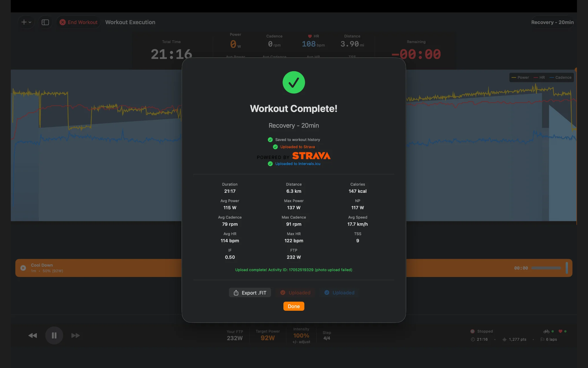Image resolution: width=588 pixels, height=368 pixels.
Task: Toggle the Cadence legend entry in chart
Action: click(x=560, y=78)
